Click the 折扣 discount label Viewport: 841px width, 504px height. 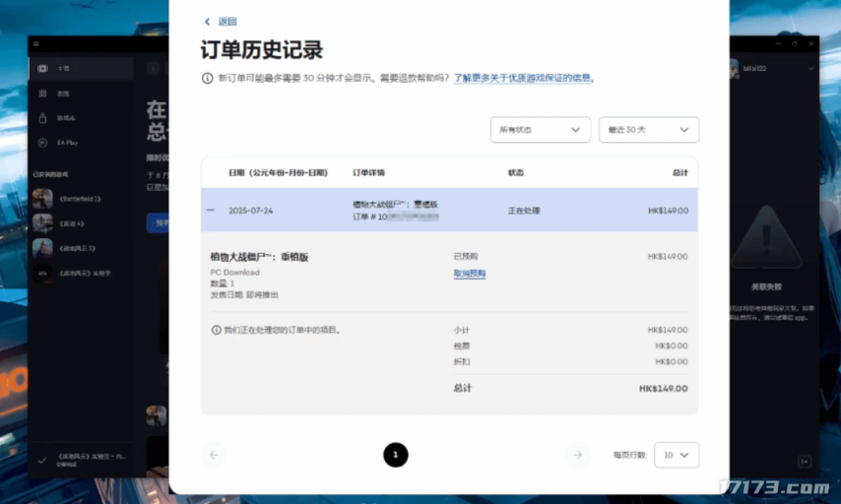pyautogui.click(x=461, y=361)
